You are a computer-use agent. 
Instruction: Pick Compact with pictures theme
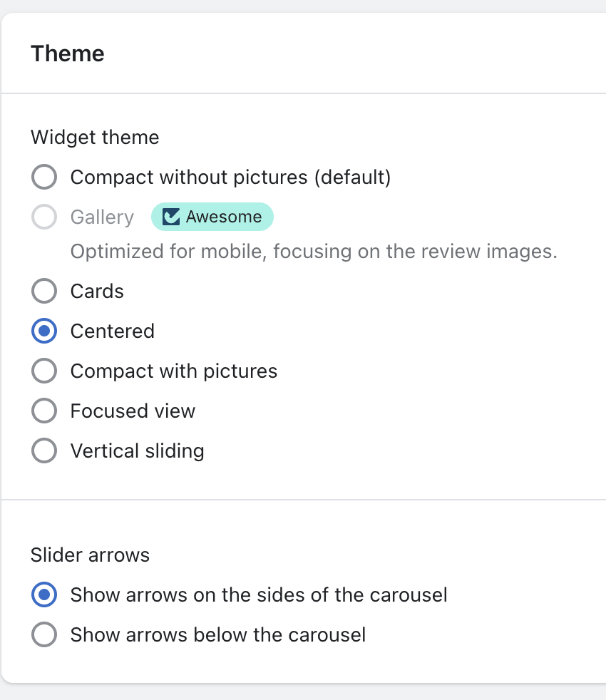(44, 371)
